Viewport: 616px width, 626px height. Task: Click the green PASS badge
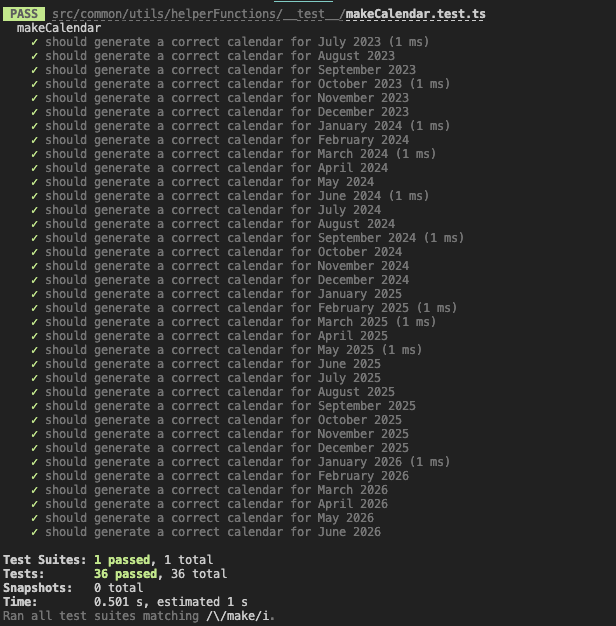tap(24, 14)
